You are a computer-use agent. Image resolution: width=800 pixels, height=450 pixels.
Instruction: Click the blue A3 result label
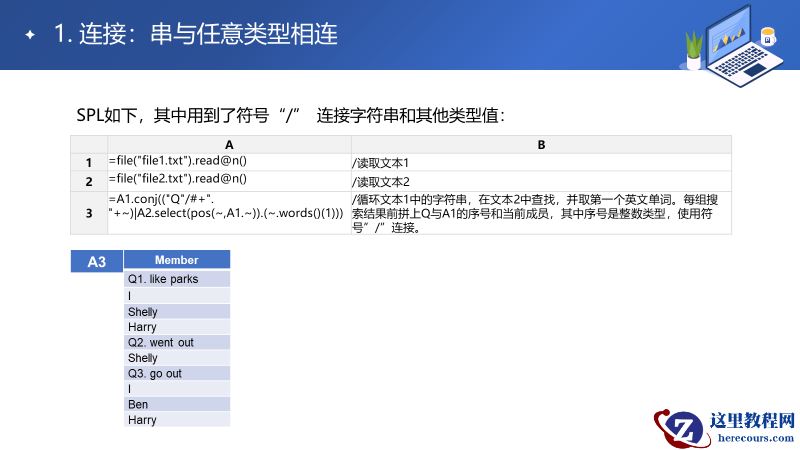coord(96,261)
